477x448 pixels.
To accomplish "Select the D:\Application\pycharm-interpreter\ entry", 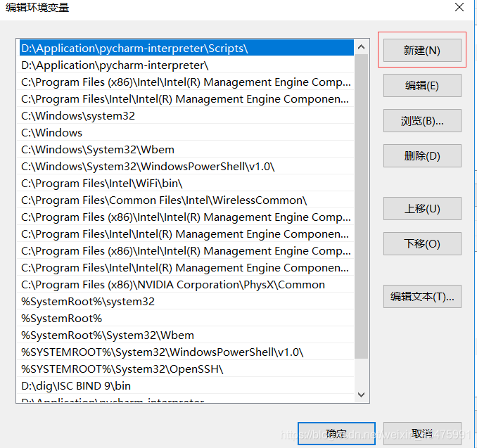I will [186, 65].
